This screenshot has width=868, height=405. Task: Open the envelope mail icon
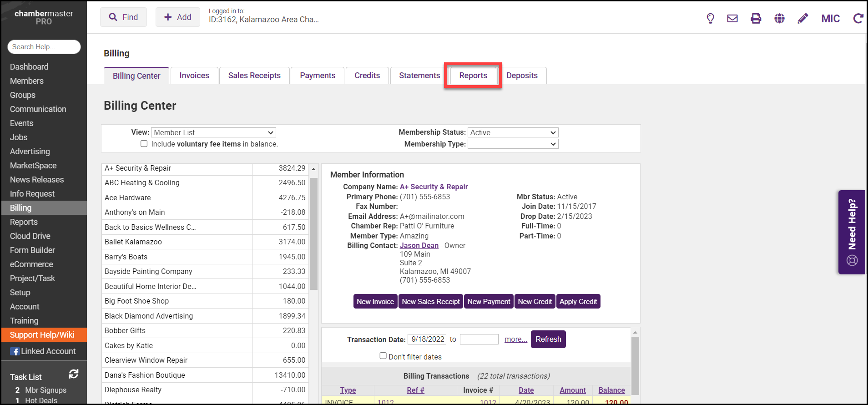coord(732,18)
